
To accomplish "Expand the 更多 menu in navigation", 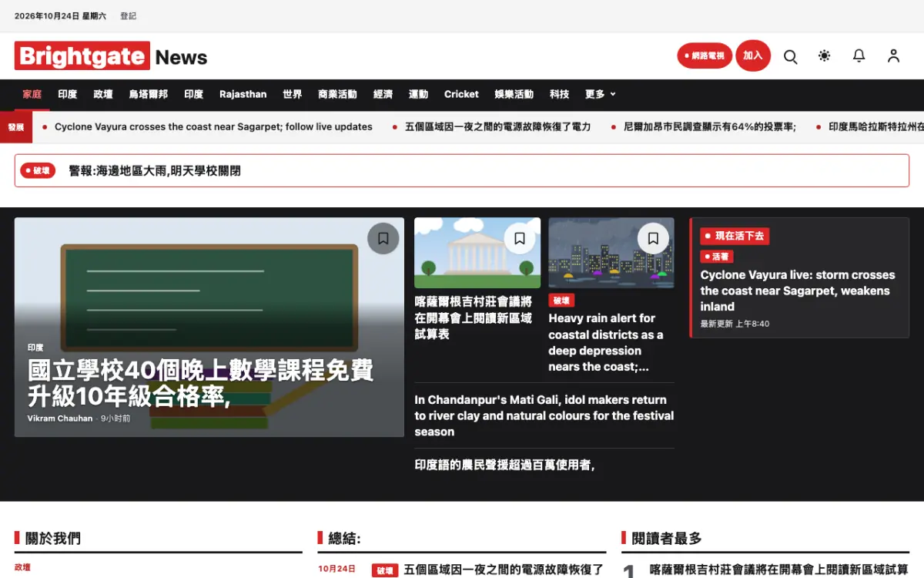I will (x=601, y=94).
